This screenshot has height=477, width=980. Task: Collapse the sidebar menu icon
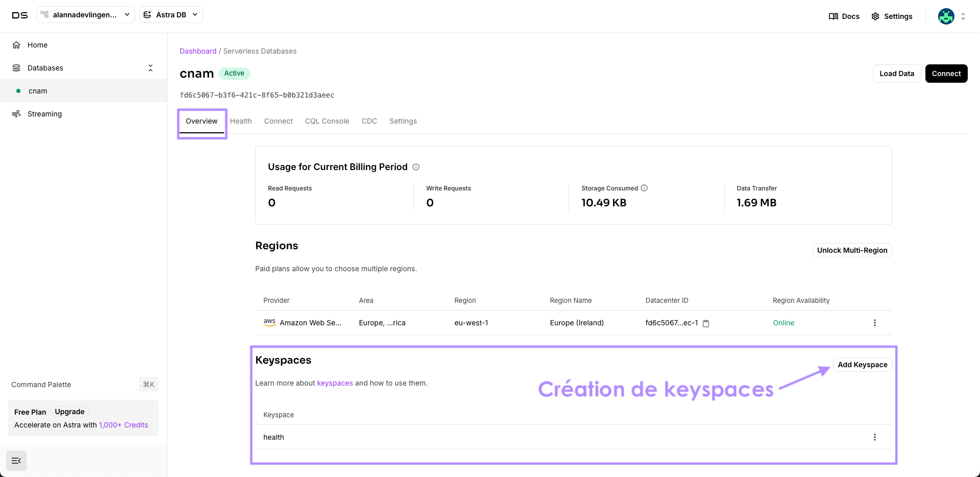(x=16, y=461)
